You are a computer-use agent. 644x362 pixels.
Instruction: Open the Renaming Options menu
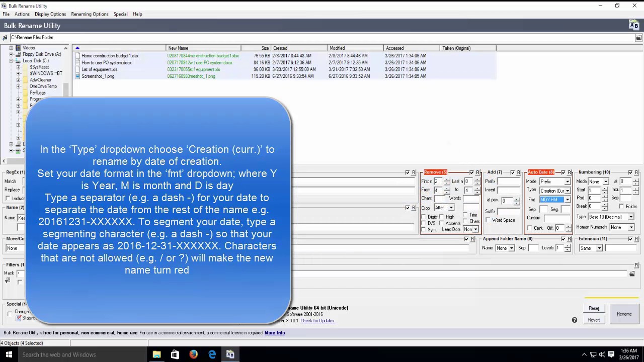coord(90,14)
